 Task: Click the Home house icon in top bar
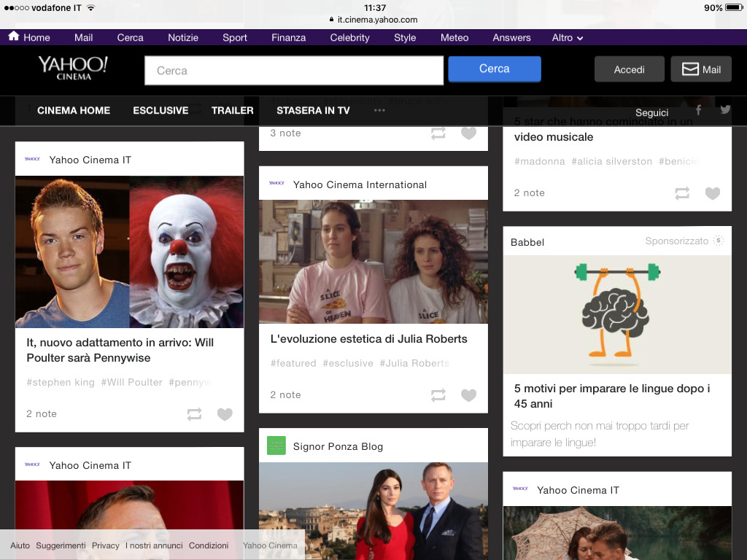coord(14,36)
